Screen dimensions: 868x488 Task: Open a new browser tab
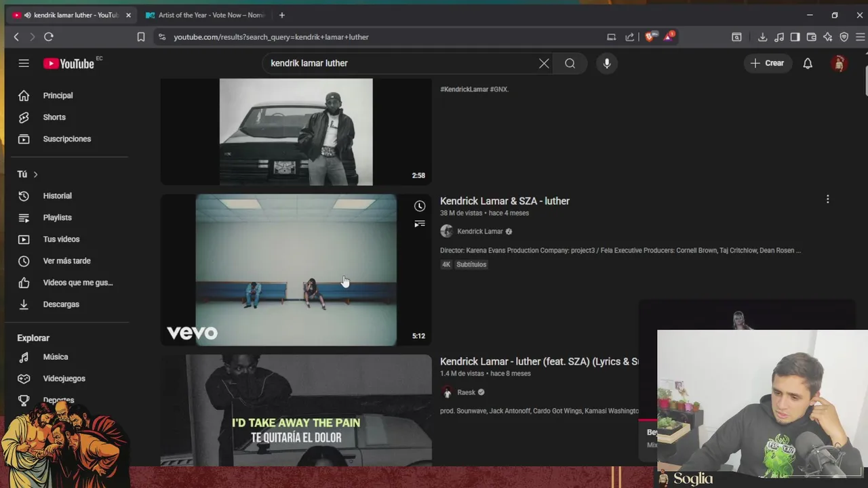click(282, 15)
